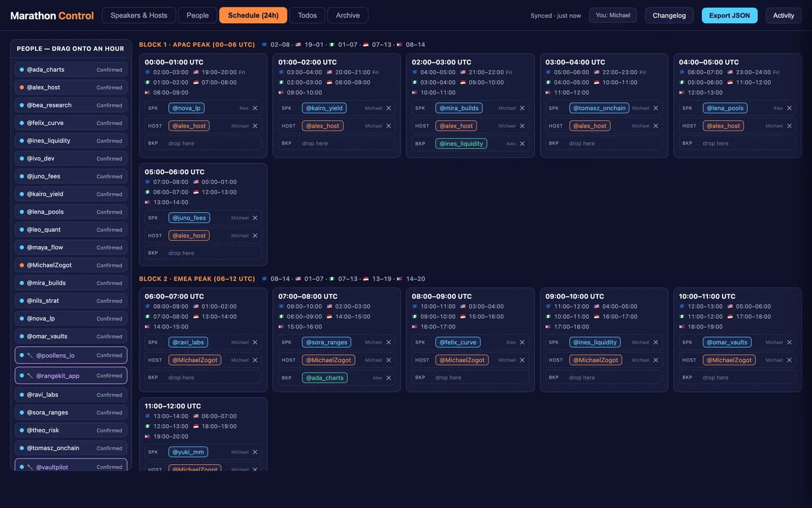
Task: Remove @ada_charts backup in 07:00–08:00 block
Action: pyautogui.click(x=389, y=378)
